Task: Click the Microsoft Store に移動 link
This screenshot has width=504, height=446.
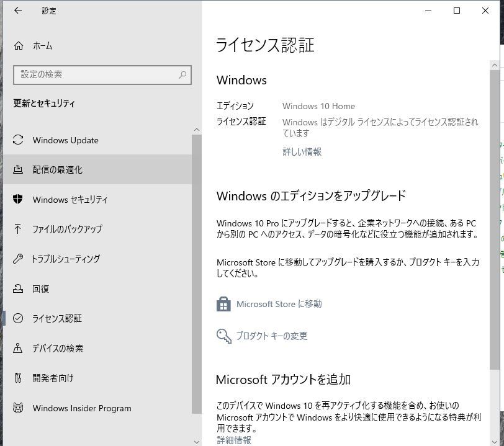Action: [x=279, y=304]
